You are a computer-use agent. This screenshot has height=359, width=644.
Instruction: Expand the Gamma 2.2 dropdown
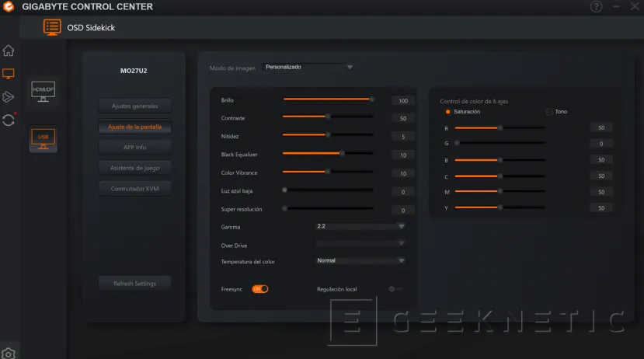[360, 226]
